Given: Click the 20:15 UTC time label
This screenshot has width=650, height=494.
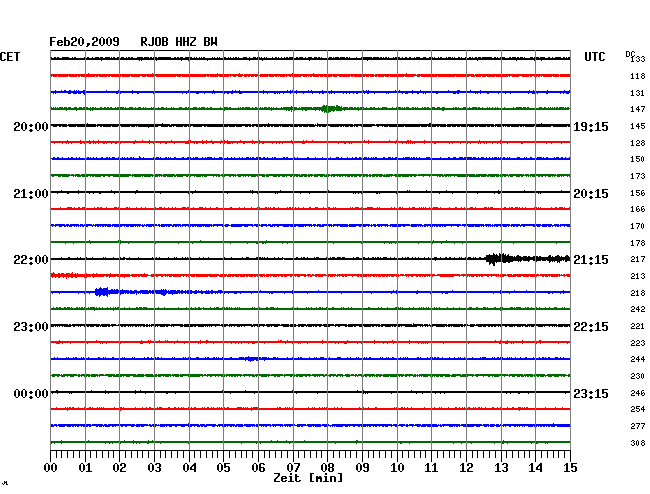Looking at the screenshot, I should pos(591,194).
